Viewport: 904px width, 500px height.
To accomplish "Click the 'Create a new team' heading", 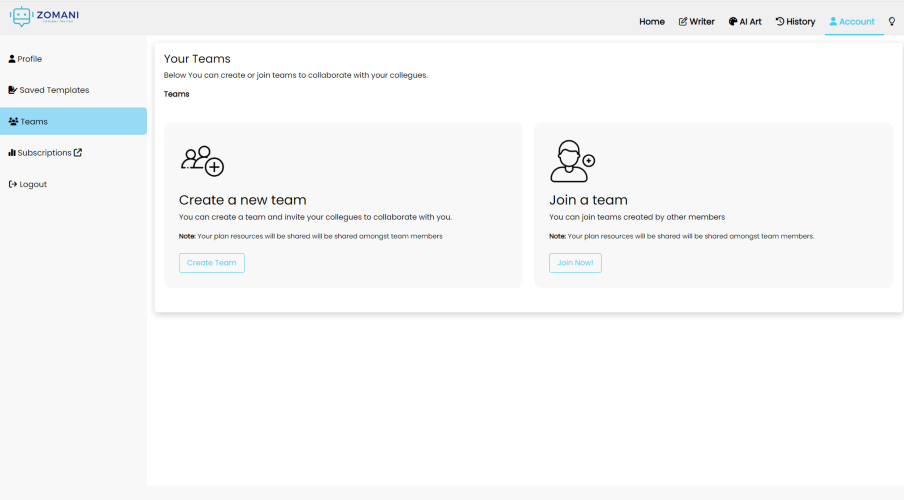I will (242, 200).
